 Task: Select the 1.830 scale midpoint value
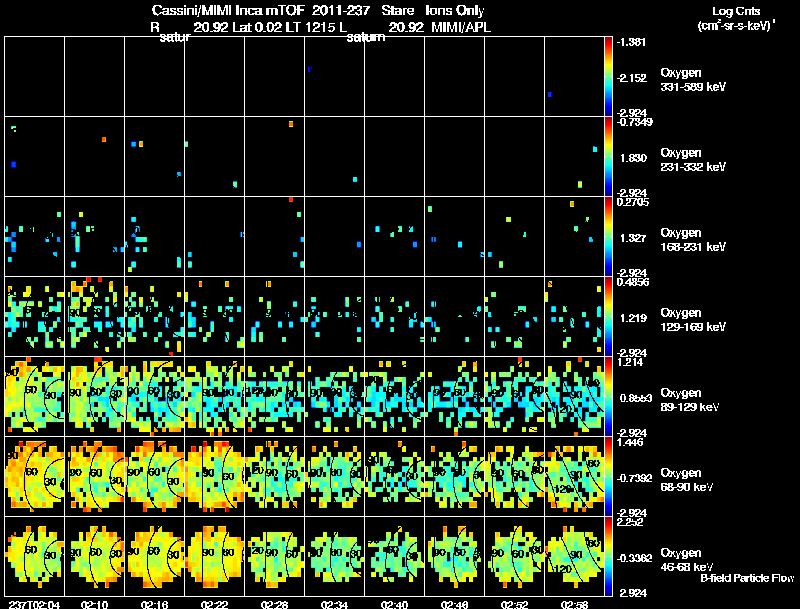pos(633,158)
